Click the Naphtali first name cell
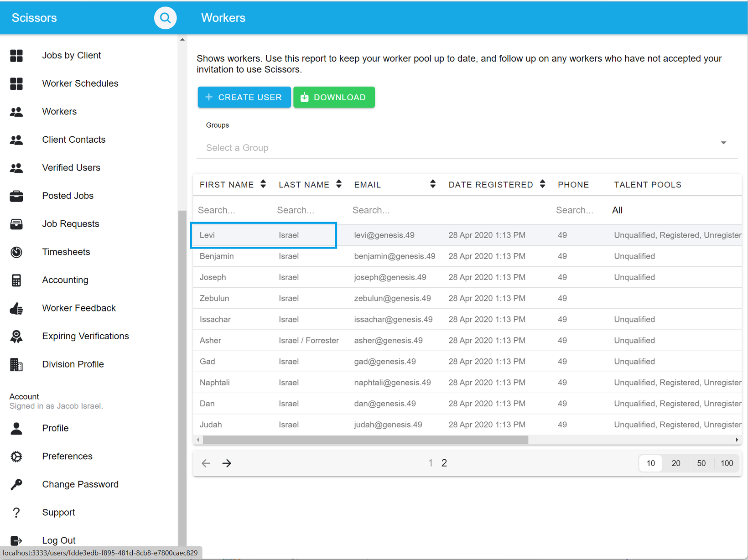The width and height of the screenshot is (748, 560). 214,382
